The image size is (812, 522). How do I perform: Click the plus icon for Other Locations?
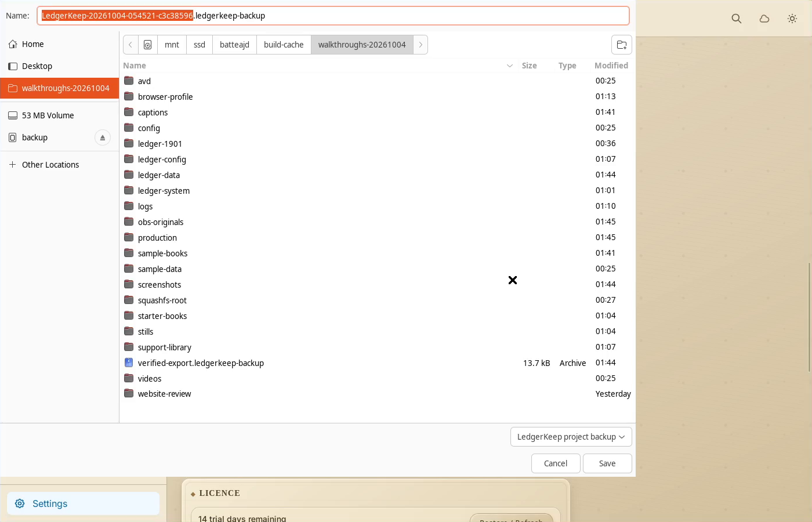13,165
